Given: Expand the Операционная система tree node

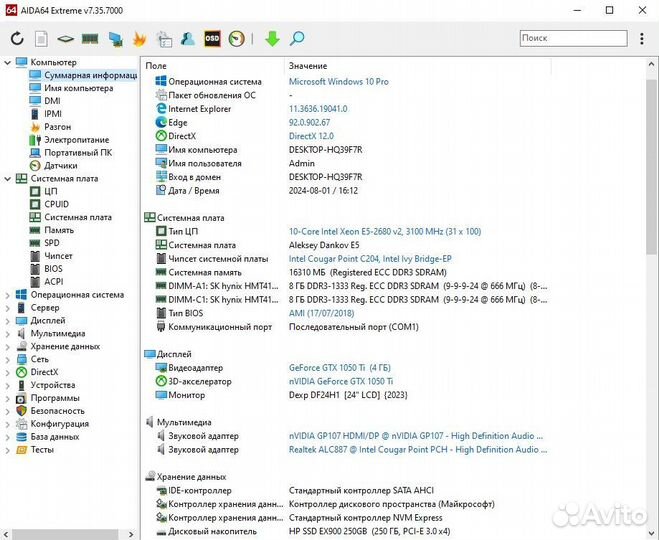Looking at the screenshot, I should click(x=7, y=295).
